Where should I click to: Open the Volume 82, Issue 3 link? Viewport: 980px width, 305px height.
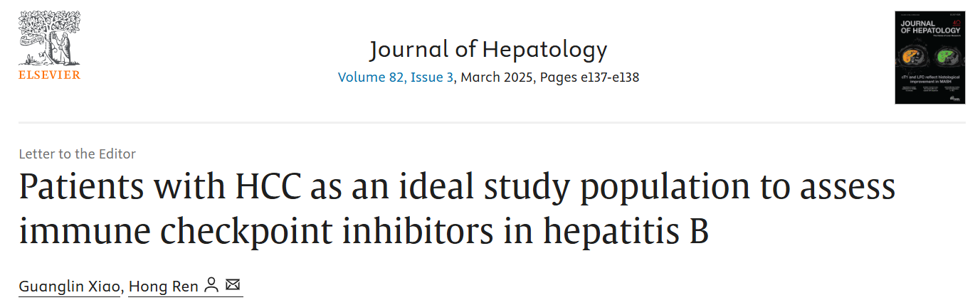click(x=396, y=77)
